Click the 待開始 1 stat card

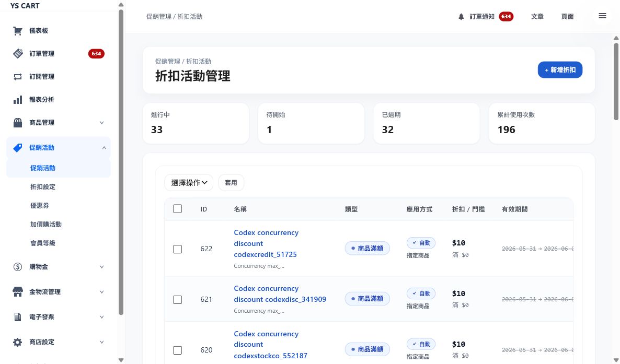point(311,124)
